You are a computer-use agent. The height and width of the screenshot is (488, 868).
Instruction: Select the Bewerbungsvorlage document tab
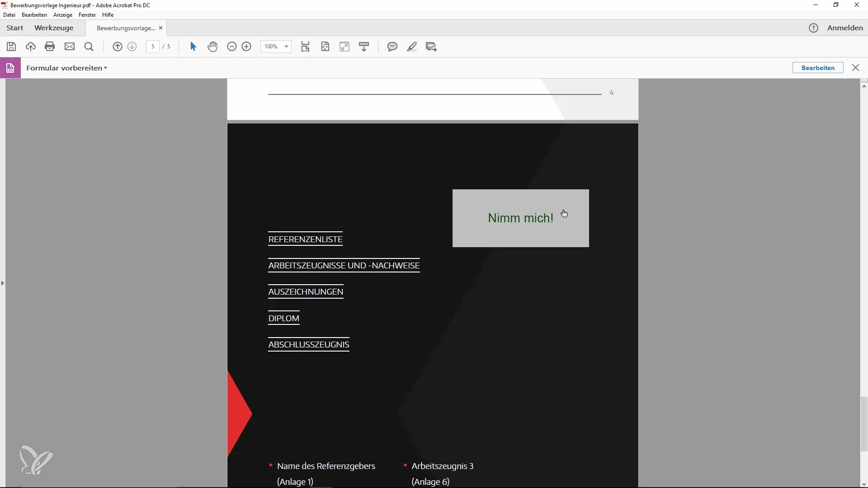126,28
